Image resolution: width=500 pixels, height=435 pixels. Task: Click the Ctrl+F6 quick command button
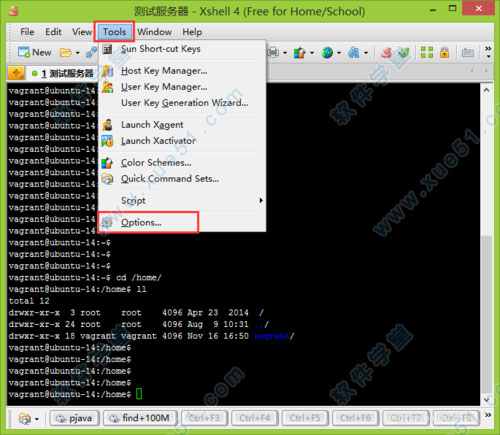pos(355,418)
